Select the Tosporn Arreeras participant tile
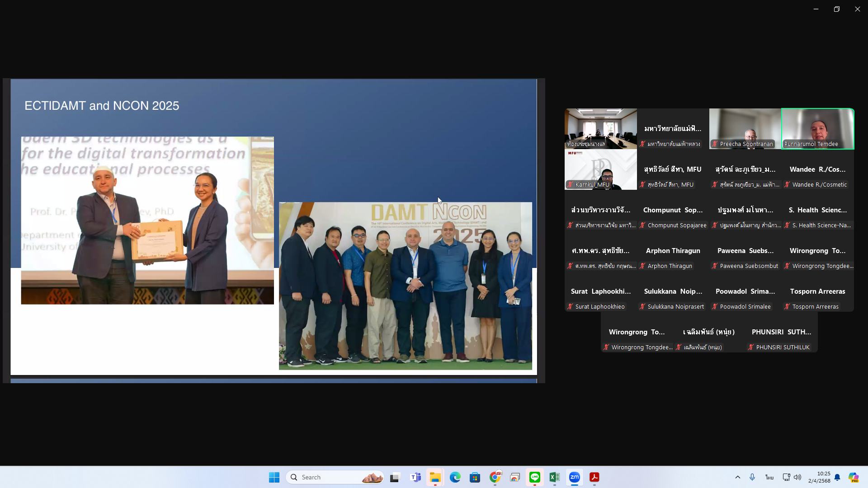 point(818,291)
